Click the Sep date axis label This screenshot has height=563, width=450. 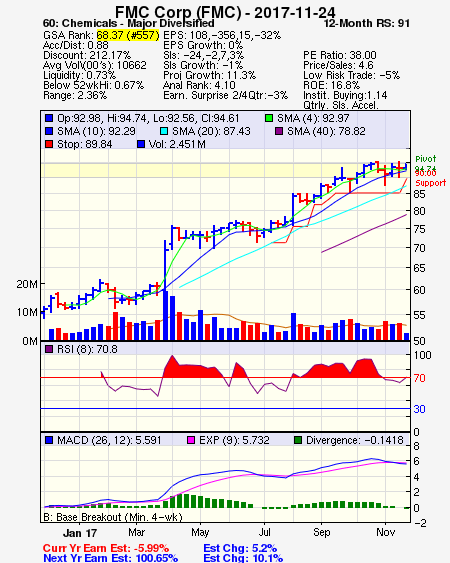coord(321,532)
